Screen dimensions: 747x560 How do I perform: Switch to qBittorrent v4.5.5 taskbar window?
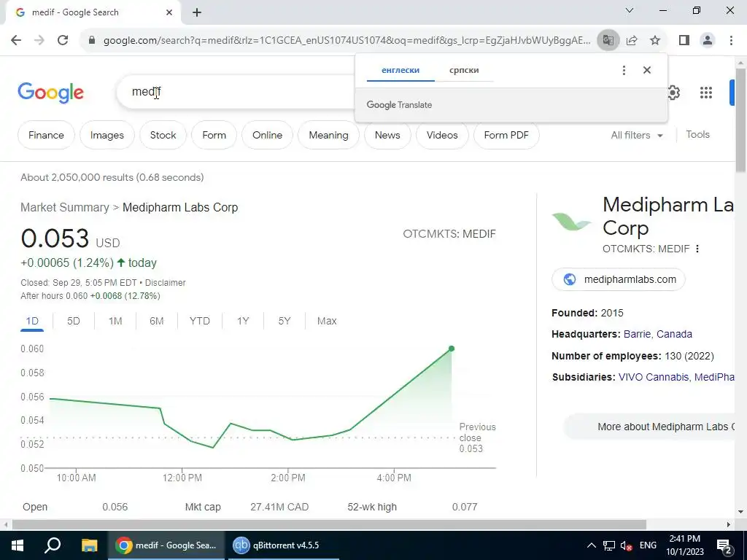pos(283,545)
